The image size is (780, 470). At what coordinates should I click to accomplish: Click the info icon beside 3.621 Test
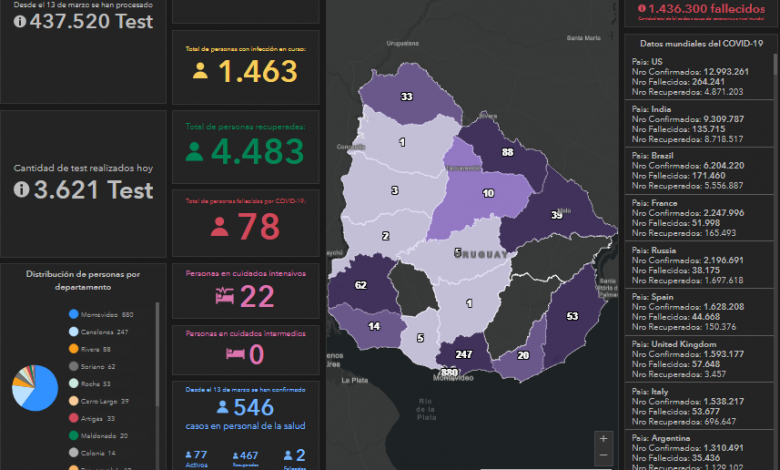(x=21, y=190)
